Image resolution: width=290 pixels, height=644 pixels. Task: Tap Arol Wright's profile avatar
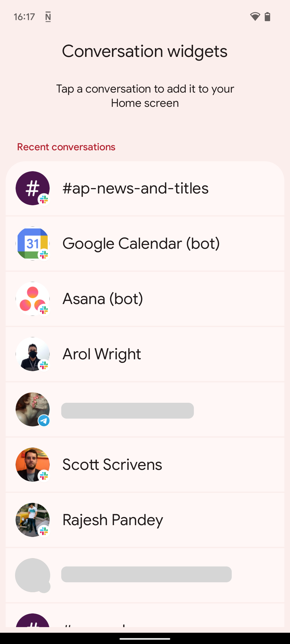pos(32,354)
